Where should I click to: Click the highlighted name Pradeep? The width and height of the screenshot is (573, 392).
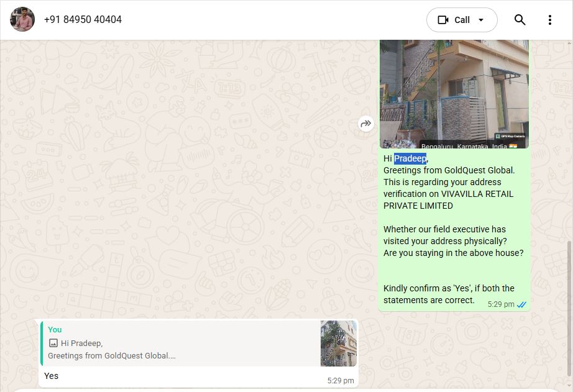point(410,158)
